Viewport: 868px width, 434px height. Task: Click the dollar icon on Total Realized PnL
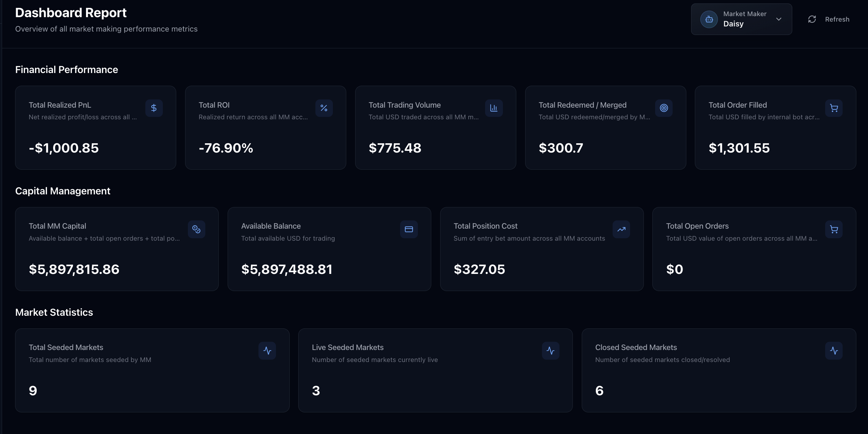click(x=154, y=108)
